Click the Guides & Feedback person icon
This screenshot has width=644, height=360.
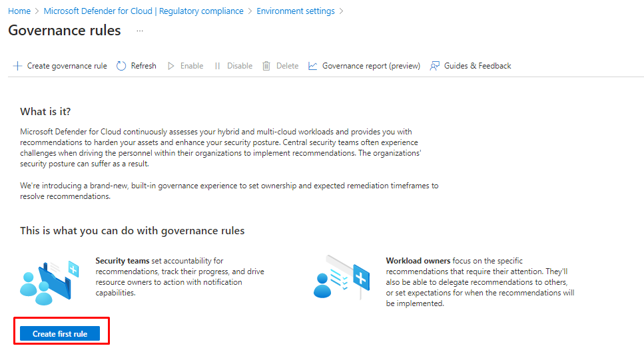click(x=435, y=66)
